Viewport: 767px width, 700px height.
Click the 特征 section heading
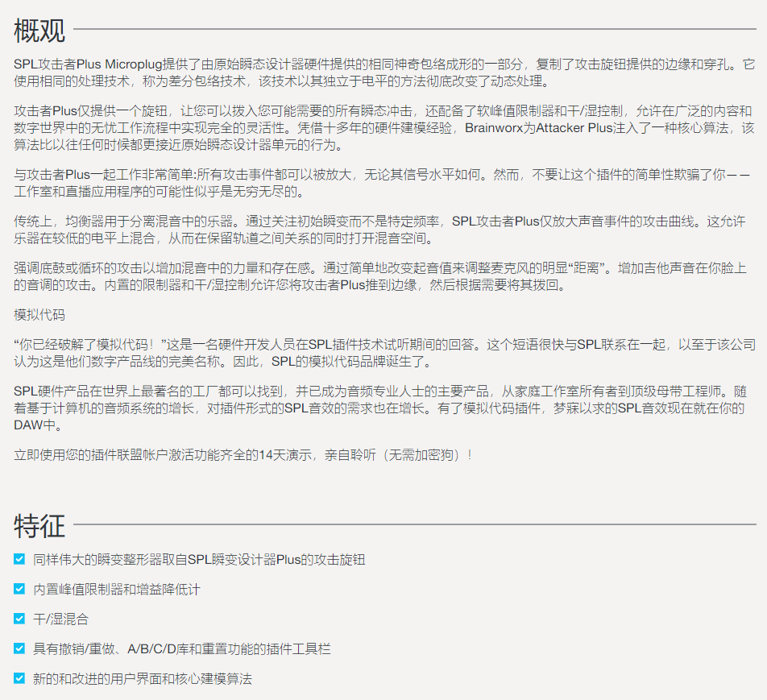coord(39,526)
